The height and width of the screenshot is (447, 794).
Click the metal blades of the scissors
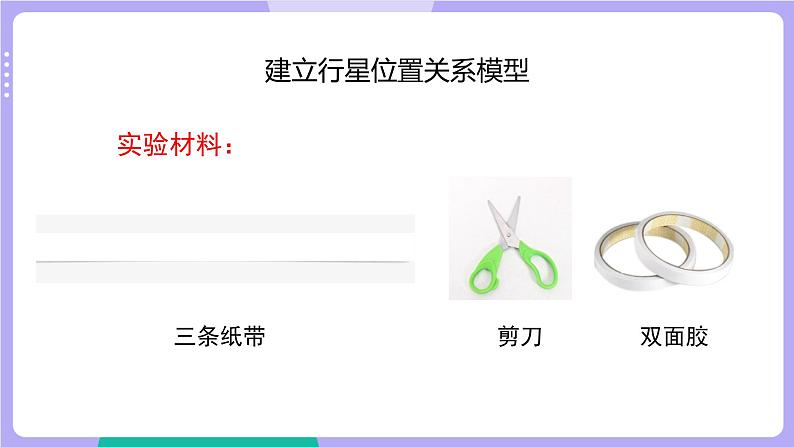click(x=506, y=222)
